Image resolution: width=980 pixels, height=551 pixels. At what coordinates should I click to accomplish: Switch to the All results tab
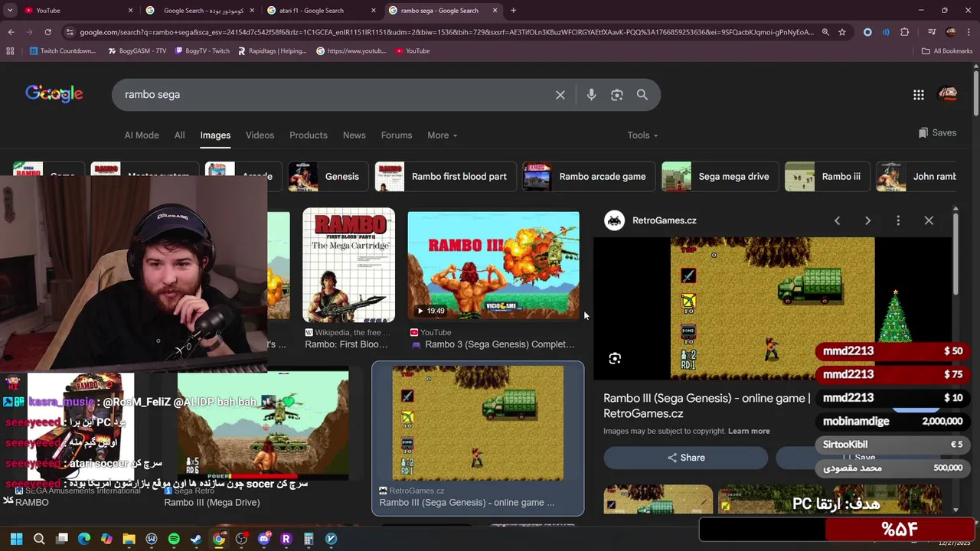179,135
